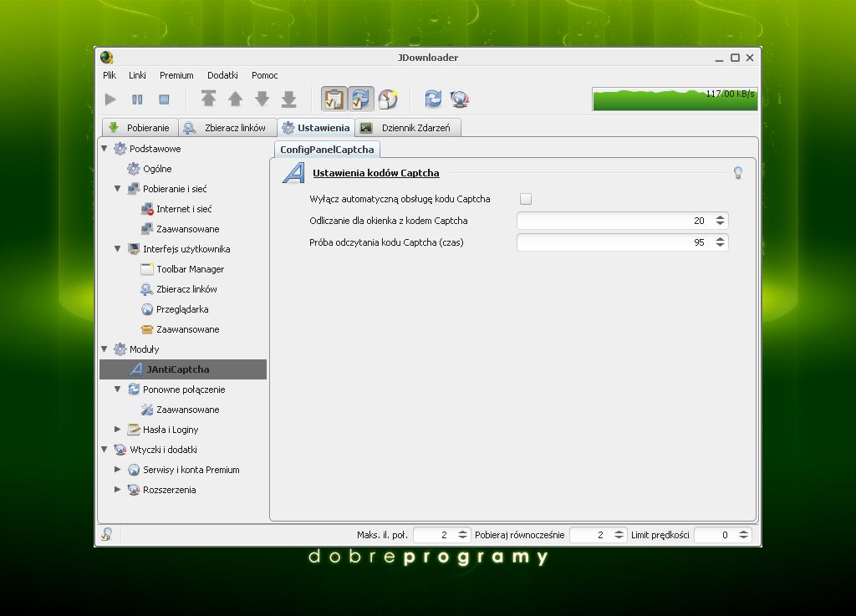
Task: Decrease Odliczanie dla okienka Captcha value
Action: tap(720, 224)
